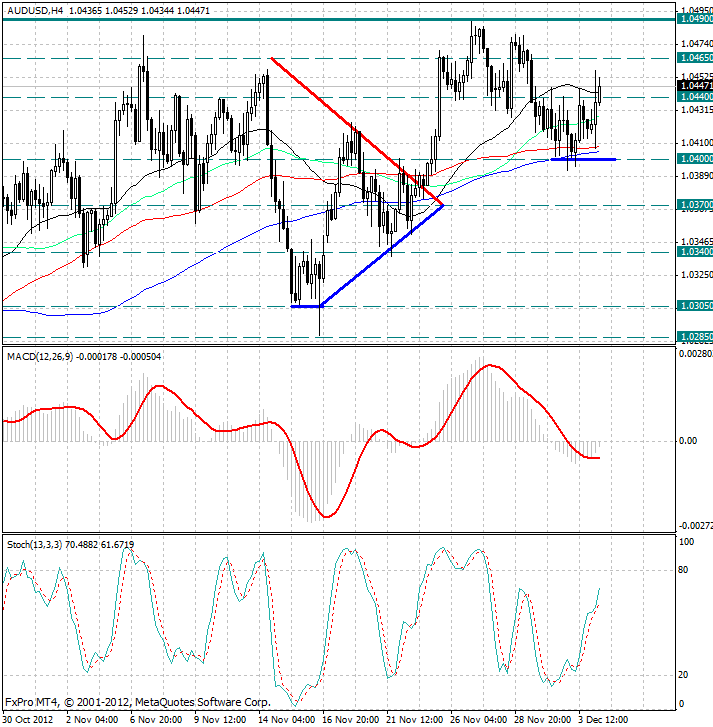Screen dimensions: 713x727
Task: Click the 1.0400 highlighted price level label
Action: [695, 159]
